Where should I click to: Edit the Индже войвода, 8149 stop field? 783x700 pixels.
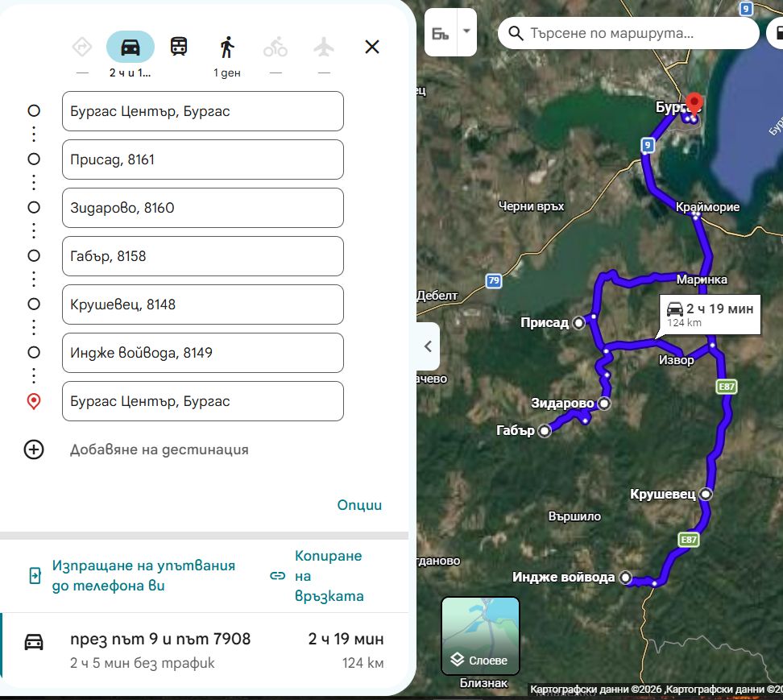coord(203,353)
